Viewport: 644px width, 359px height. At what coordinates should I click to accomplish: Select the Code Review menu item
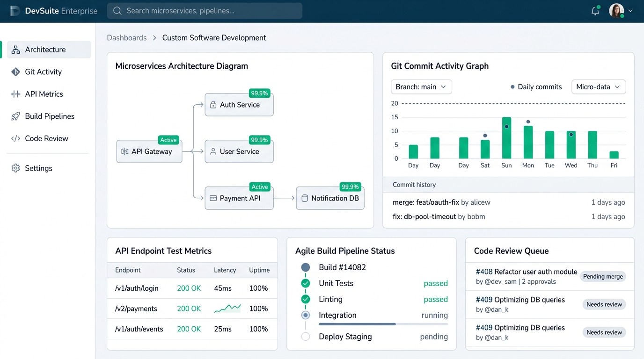tap(49, 138)
